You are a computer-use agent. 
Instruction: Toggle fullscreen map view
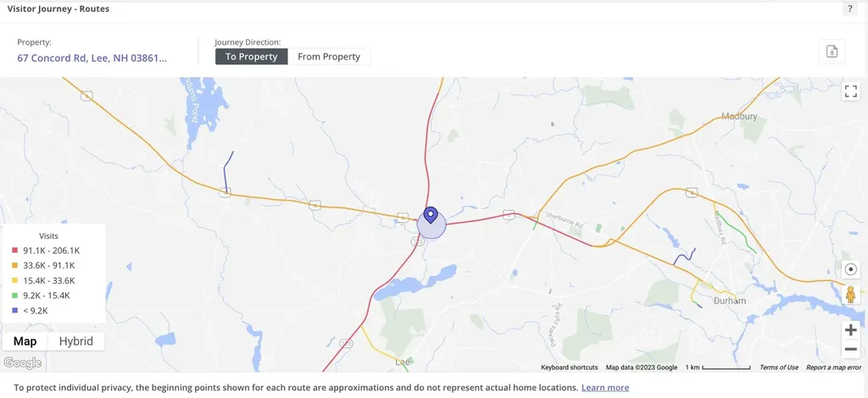851,91
